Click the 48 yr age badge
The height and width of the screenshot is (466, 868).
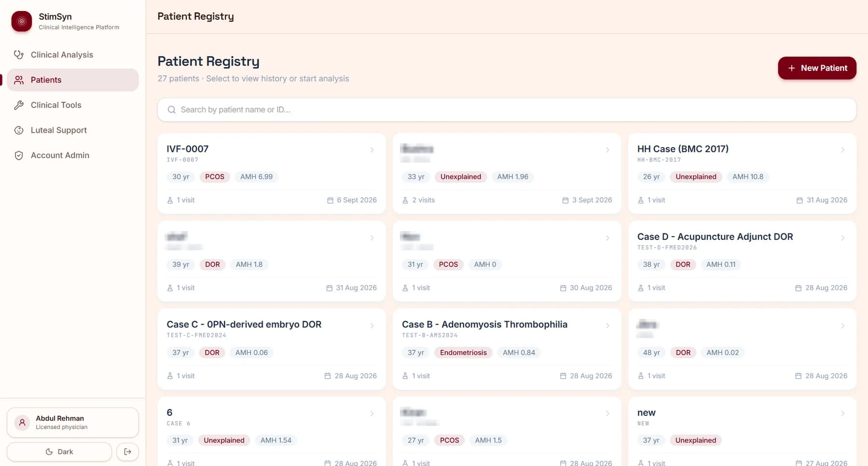click(651, 353)
